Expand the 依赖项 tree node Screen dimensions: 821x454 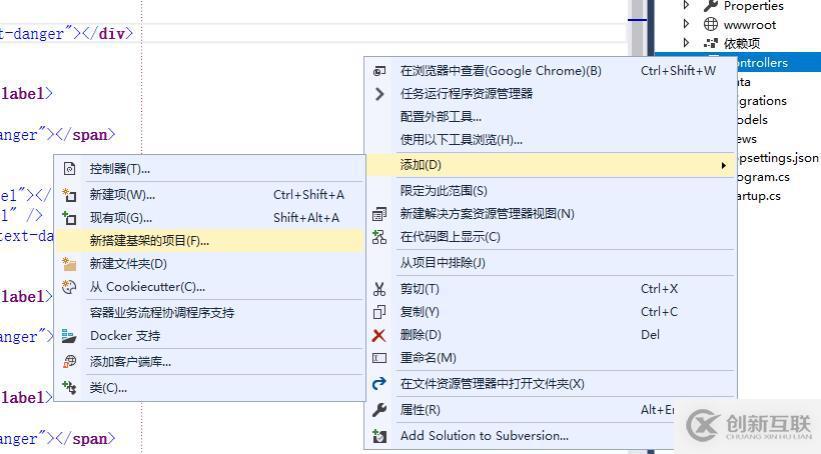(x=686, y=43)
